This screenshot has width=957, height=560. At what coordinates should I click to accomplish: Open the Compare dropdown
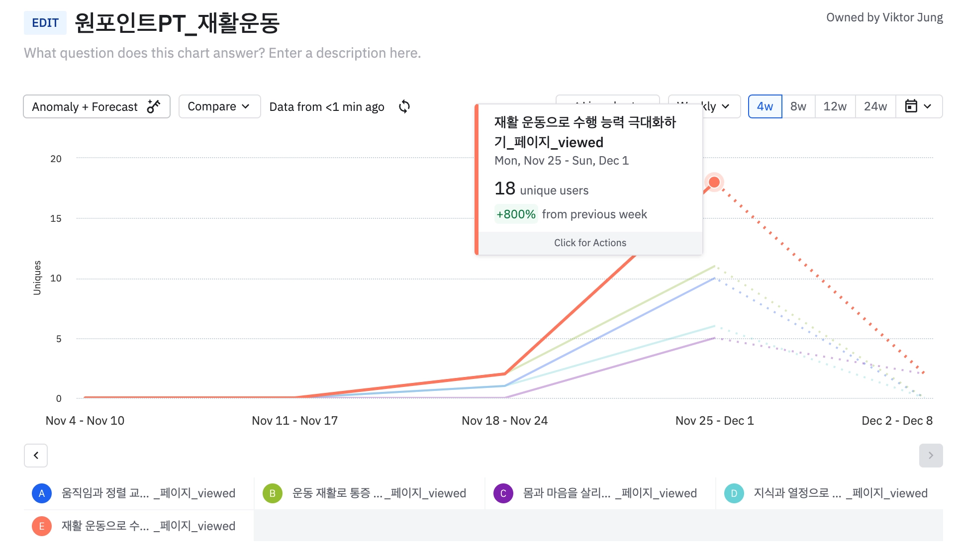tap(219, 106)
